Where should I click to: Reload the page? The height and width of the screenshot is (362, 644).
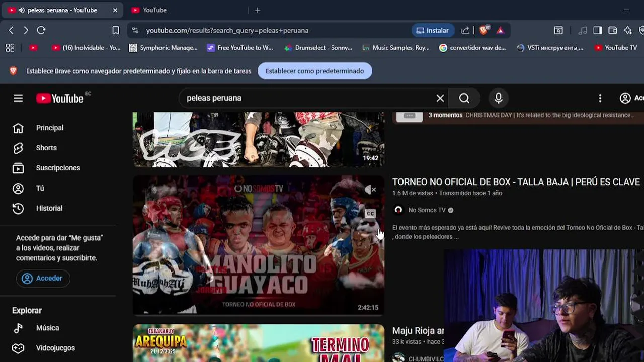(x=41, y=30)
